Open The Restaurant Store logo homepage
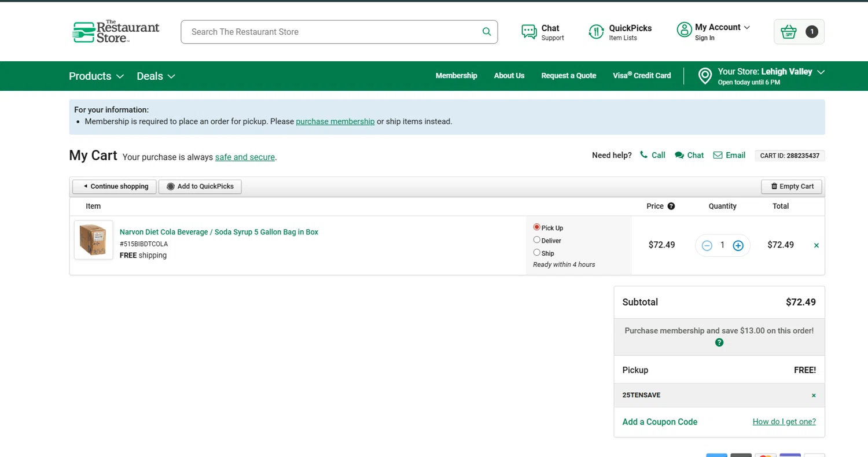Screen dimensions: 868x457 tap(116, 32)
